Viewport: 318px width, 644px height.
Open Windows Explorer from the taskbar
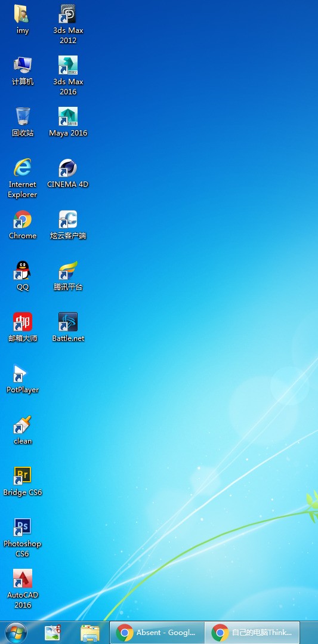89,633
